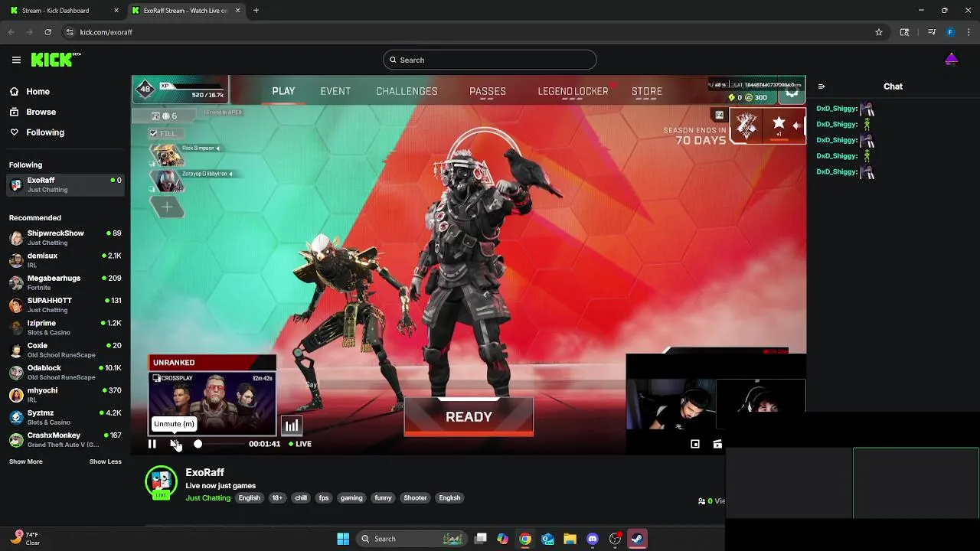
Task: Close the ExoRaff Stream tab
Action: click(x=237, y=11)
